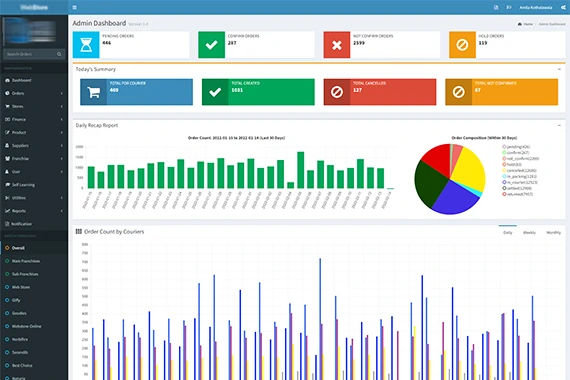Click the Suppliers person icon in sidebar
The image size is (570, 380).
point(7,145)
